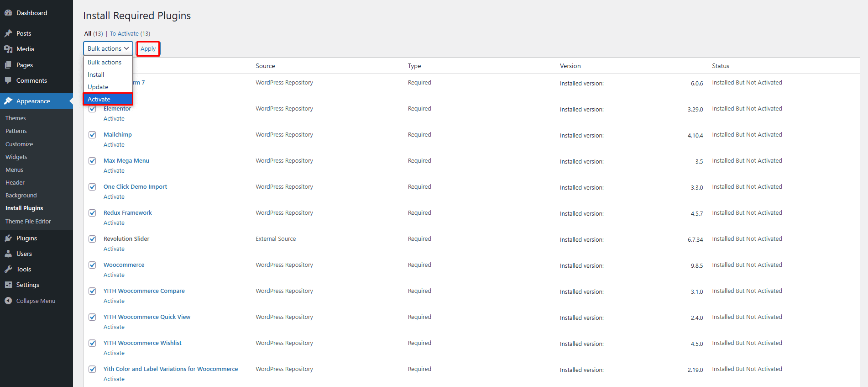Open the Plugins plug icon
The height and width of the screenshot is (387, 868).
(8, 238)
